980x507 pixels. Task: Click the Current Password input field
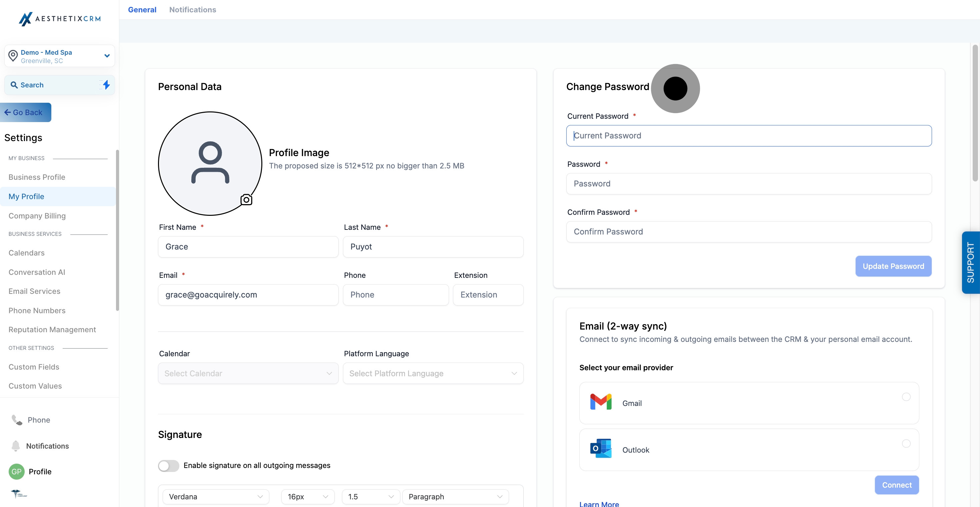748,135
